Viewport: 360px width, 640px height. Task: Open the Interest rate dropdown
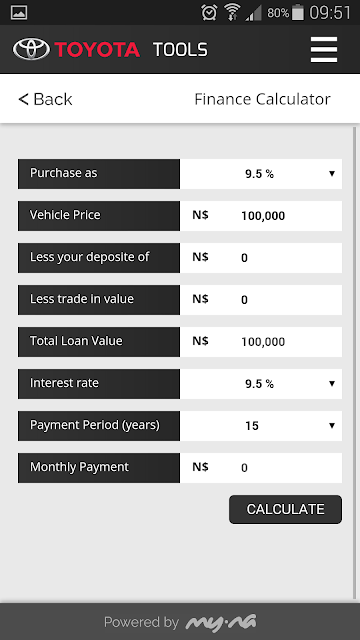tap(261, 384)
